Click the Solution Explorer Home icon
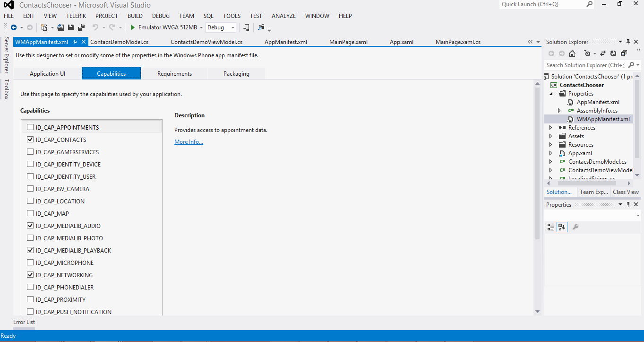 572,53
